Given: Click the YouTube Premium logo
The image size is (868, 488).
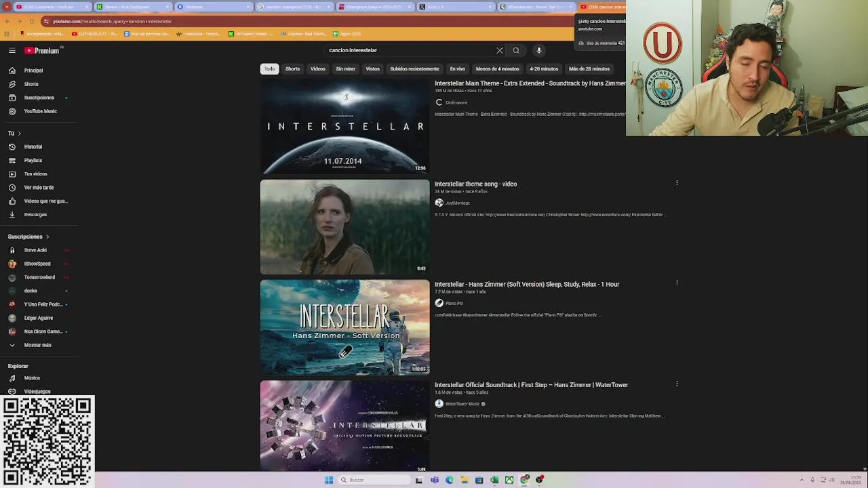Looking at the screenshot, I should pos(42,50).
